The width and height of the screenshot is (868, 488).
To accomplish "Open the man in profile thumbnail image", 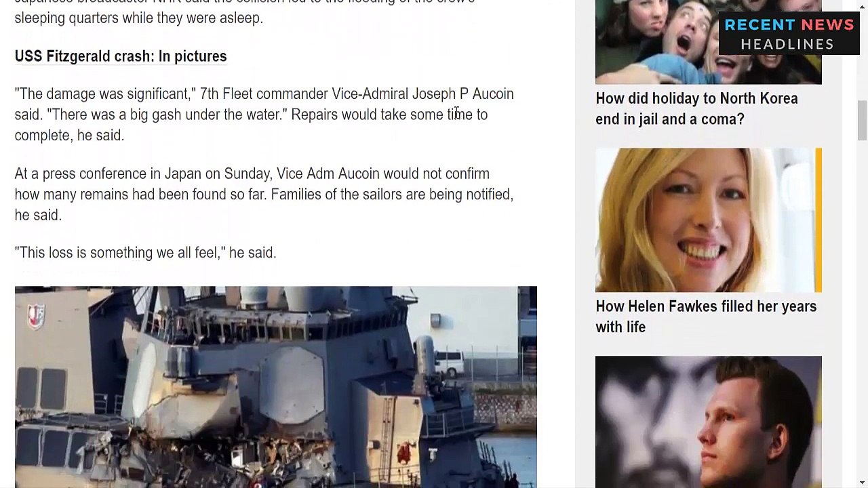I will pyautogui.click(x=708, y=422).
